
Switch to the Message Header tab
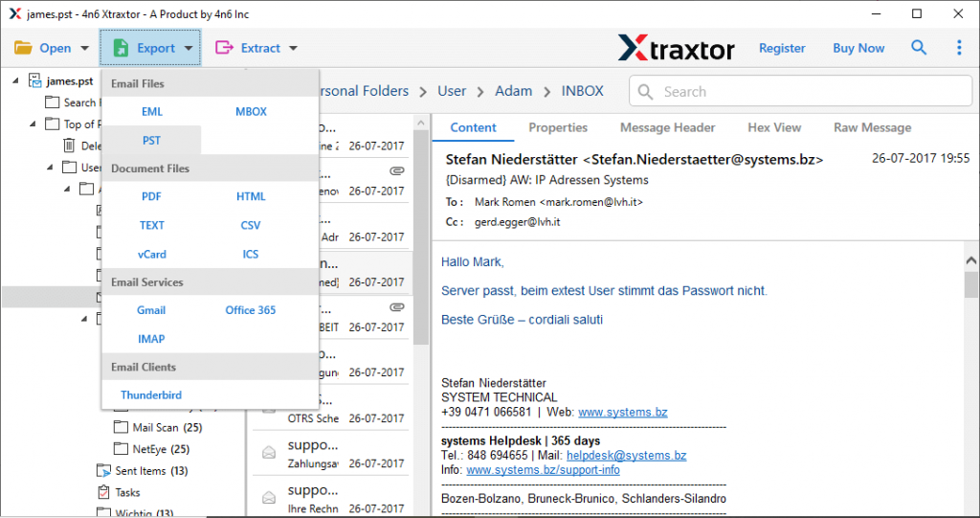(667, 127)
